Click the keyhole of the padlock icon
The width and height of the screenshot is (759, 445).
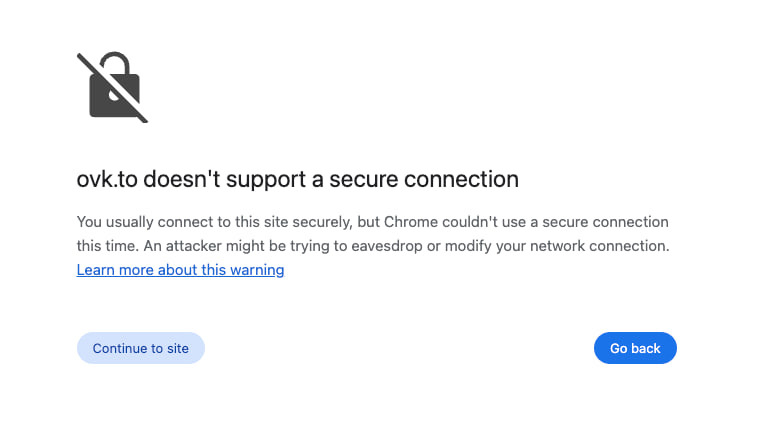tap(115, 95)
